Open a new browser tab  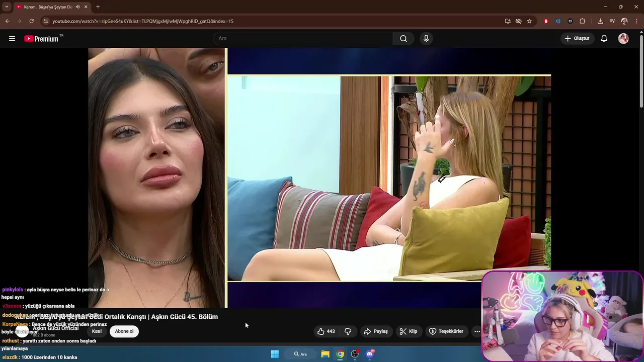pos(98,7)
